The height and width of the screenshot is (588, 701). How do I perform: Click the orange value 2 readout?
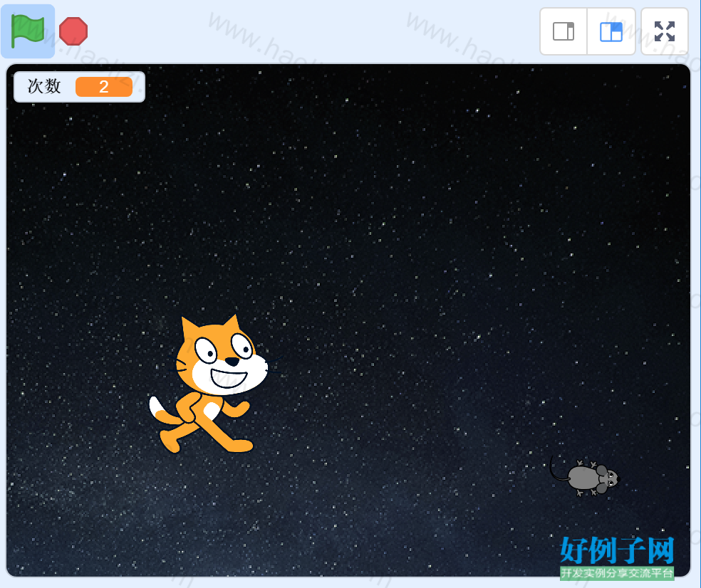tap(104, 87)
